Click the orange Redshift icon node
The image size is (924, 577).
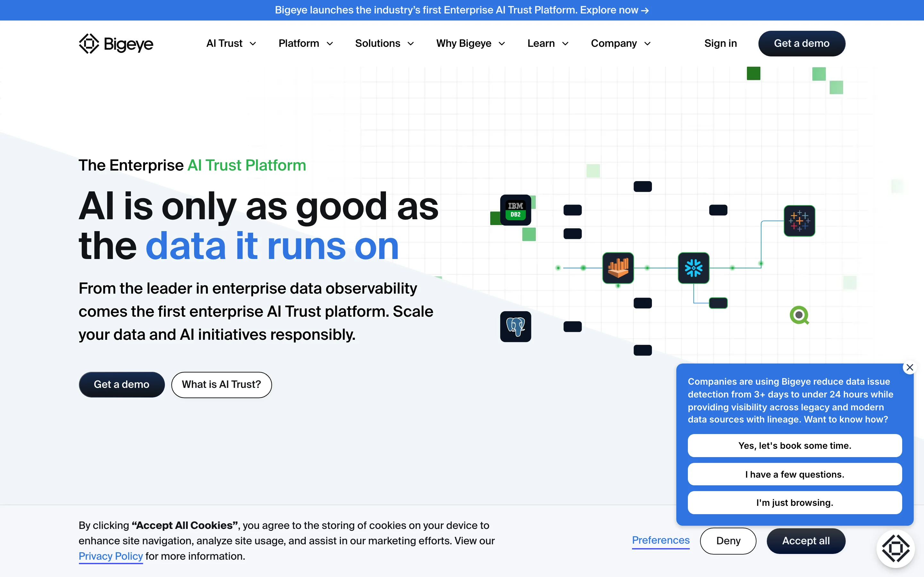pyautogui.click(x=618, y=268)
